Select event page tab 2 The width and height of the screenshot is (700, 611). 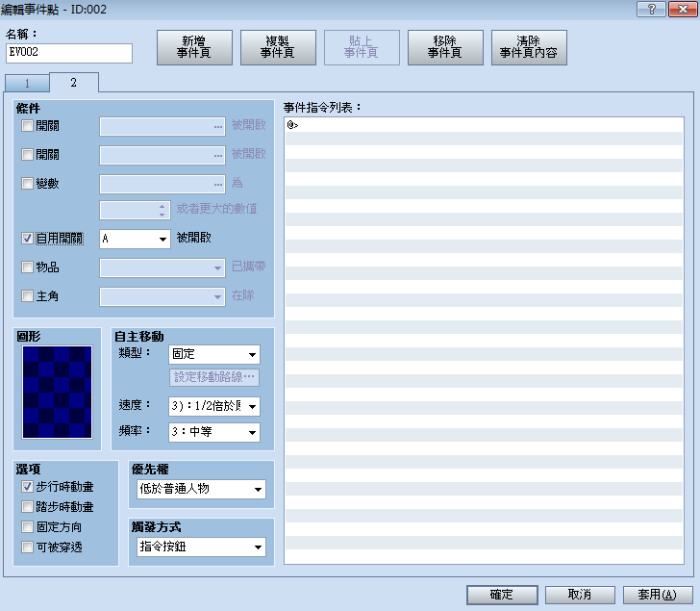pyautogui.click(x=74, y=82)
